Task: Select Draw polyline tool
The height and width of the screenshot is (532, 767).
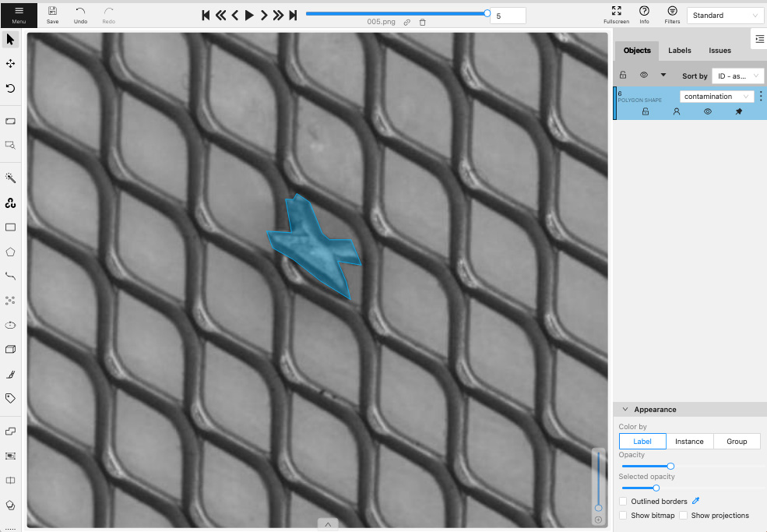Action: (x=10, y=276)
